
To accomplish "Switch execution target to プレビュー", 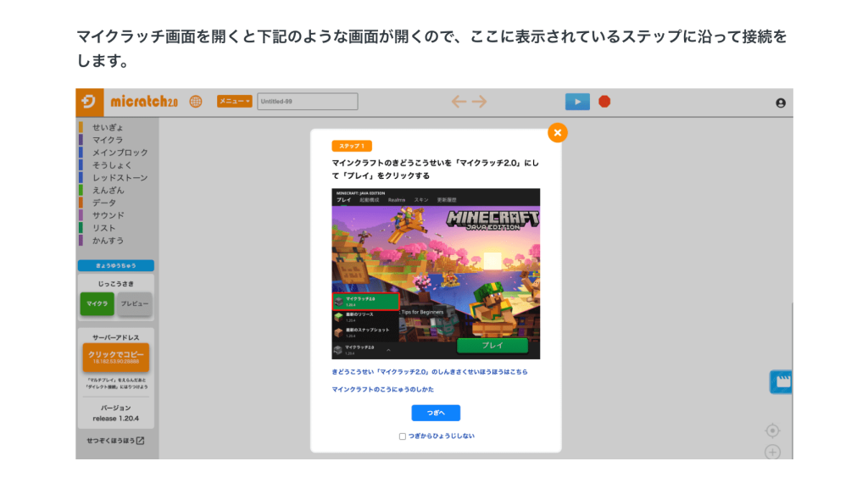I will pos(133,303).
